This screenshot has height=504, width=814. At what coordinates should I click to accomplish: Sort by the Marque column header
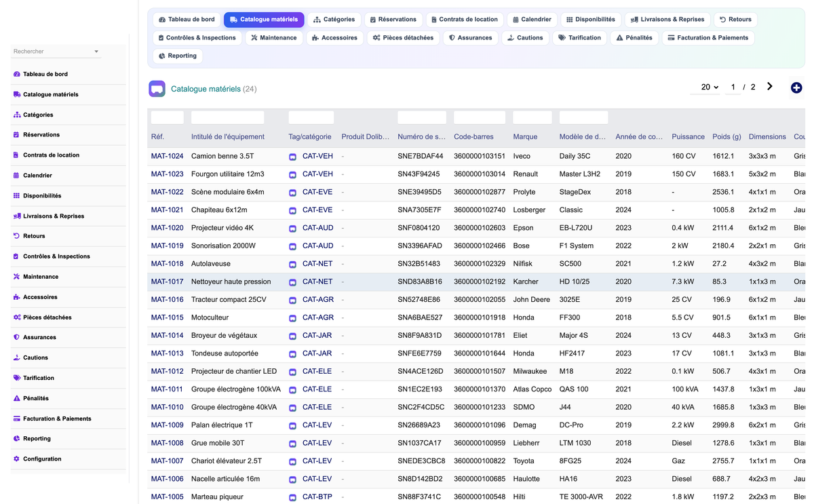coord(526,137)
